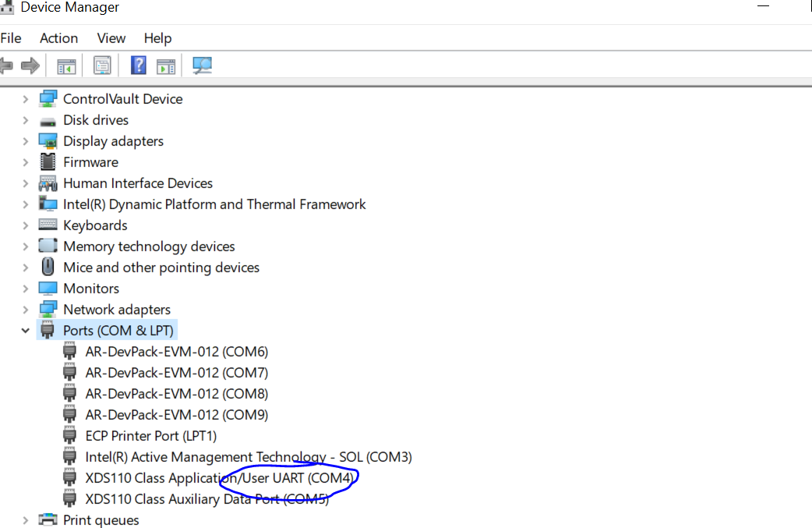This screenshot has height=528, width=812.
Task: Select the Network adapters label
Action: point(117,310)
